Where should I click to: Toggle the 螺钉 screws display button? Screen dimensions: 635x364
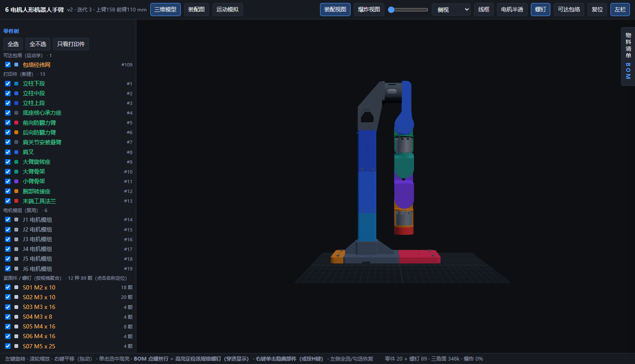tap(541, 9)
